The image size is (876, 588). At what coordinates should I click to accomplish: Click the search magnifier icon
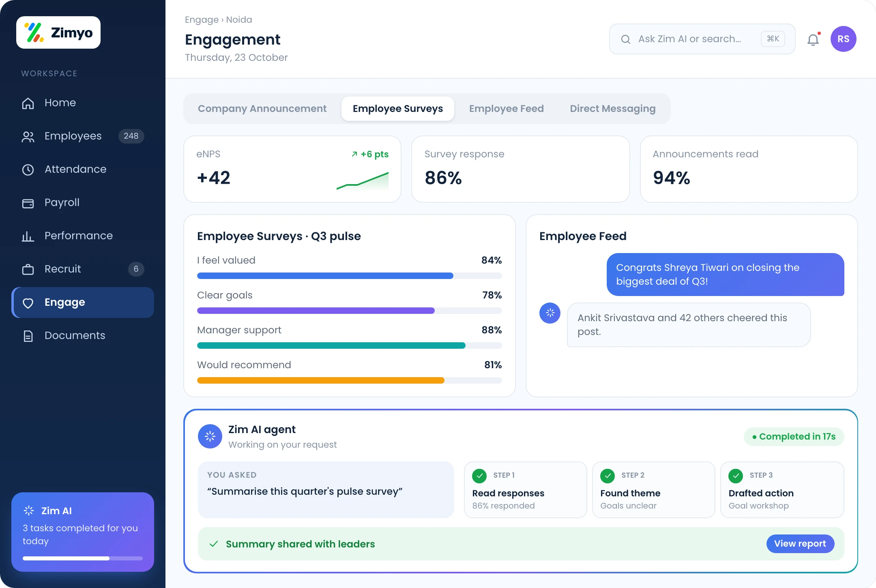pyautogui.click(x=626, y=39)
